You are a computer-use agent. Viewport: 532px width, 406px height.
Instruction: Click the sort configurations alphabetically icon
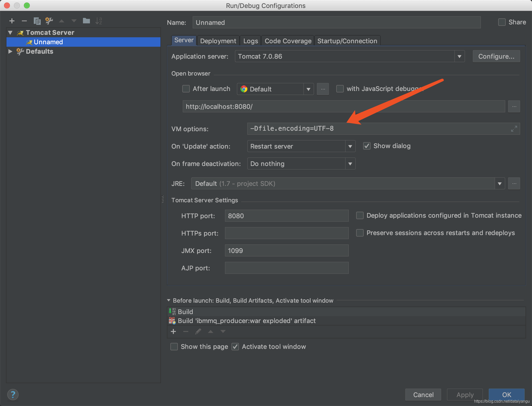99,21
